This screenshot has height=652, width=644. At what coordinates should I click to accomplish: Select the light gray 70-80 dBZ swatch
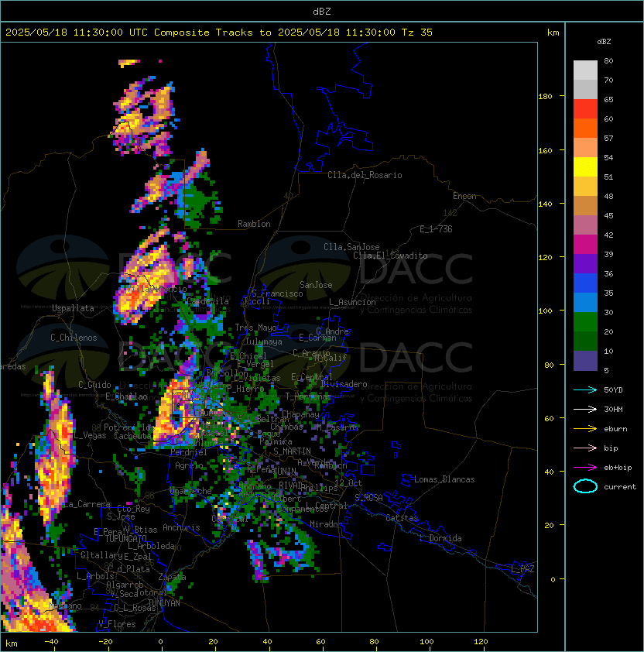point(585,70)
